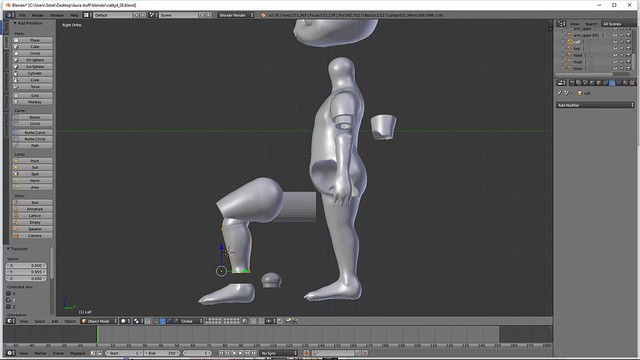
Task: Jump to the timeline end frame
Action: click(x=254, y=353)
